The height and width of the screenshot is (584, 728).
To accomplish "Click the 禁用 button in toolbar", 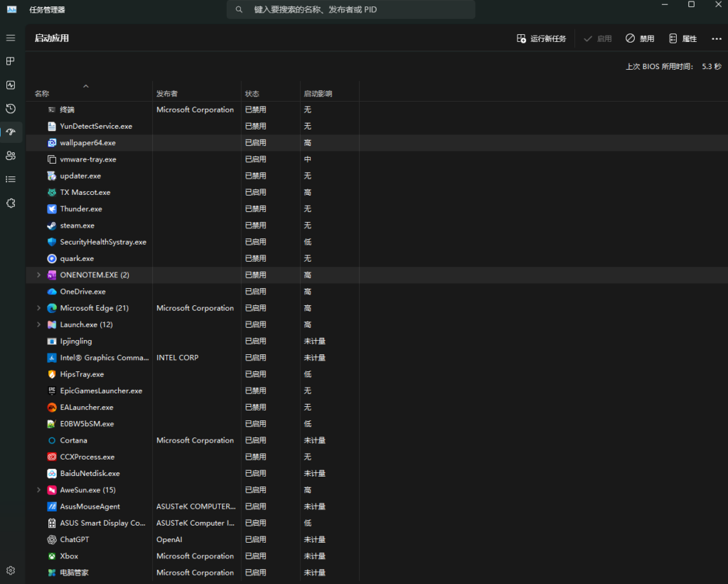I will click(640, 38).
